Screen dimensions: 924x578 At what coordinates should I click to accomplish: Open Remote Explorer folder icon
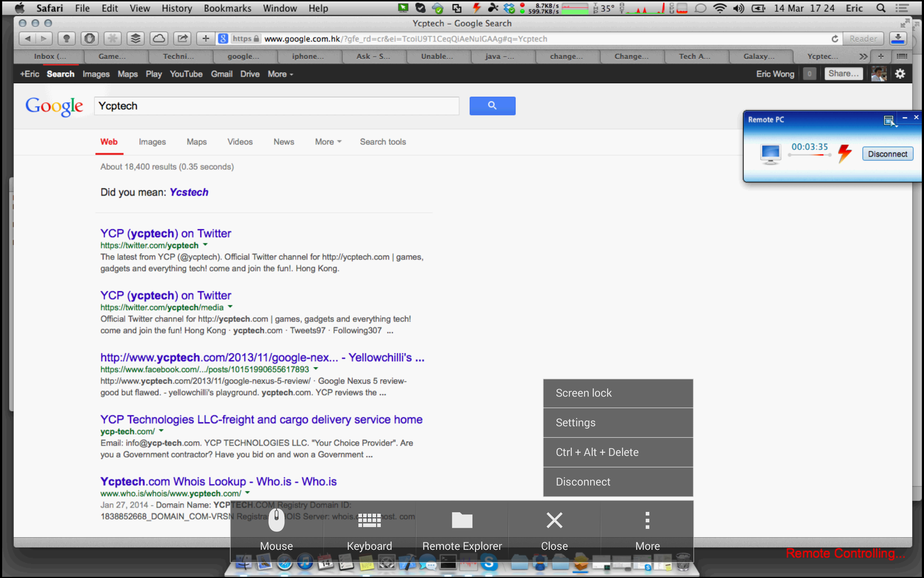click(x=462, y=520)
